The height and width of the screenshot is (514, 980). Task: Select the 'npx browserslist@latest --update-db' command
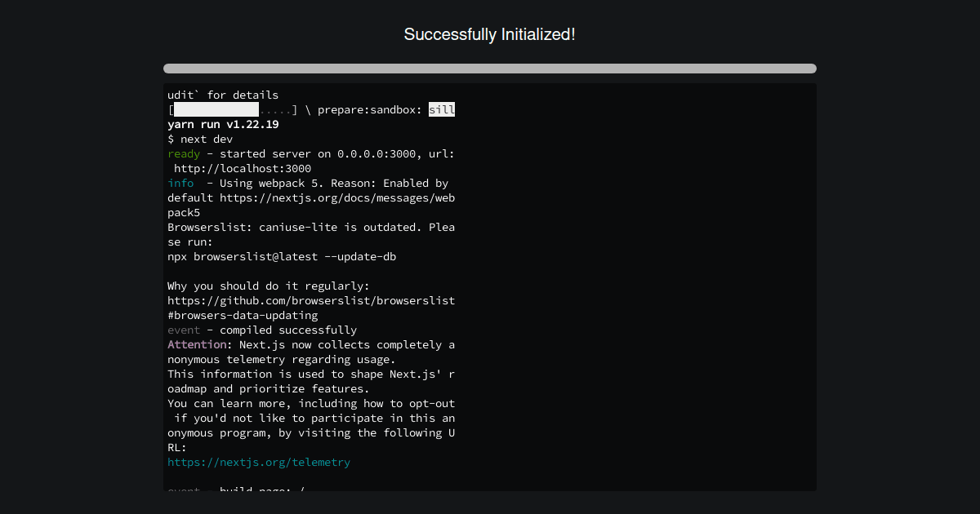click(x=281, y=256)
